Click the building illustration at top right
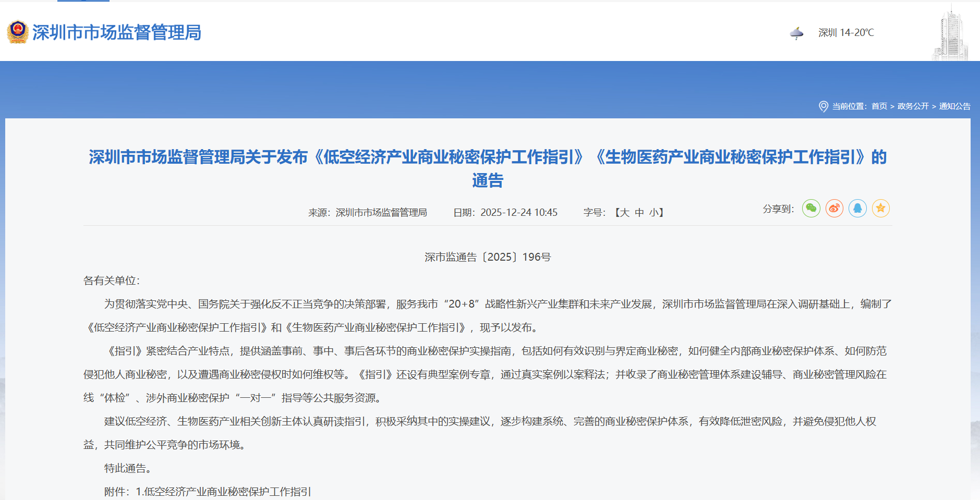Viewport: 980px width, 500px height. (950, 34)
